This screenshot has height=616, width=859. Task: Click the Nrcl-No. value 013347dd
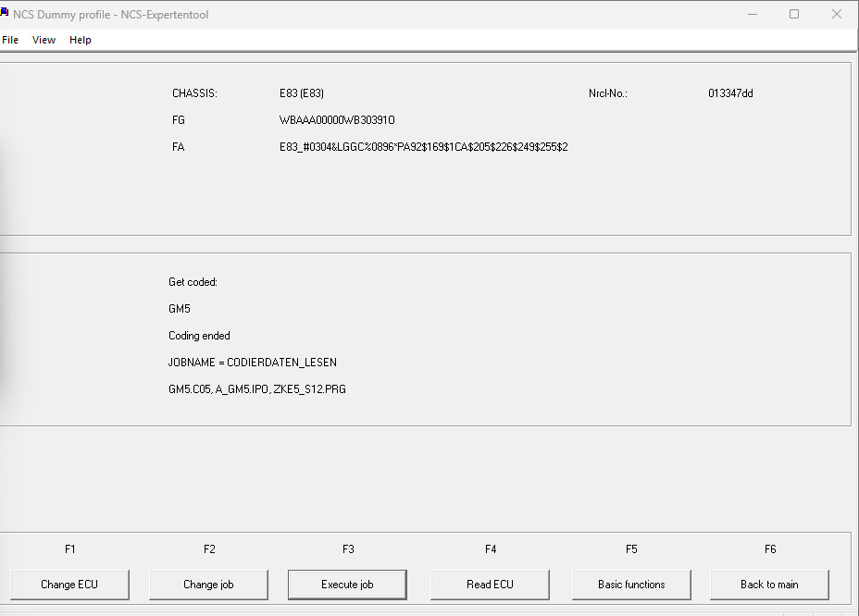(x=730, y=93)
